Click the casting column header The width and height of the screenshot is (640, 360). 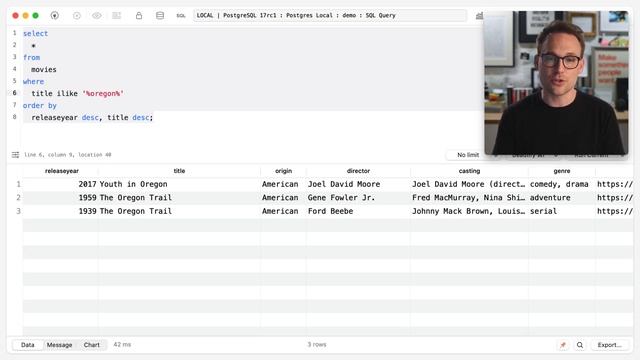[469, 171]
